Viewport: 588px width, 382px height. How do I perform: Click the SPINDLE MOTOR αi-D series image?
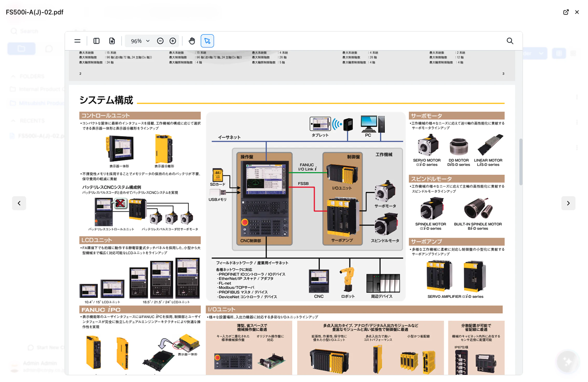click(x=432, y=208)
